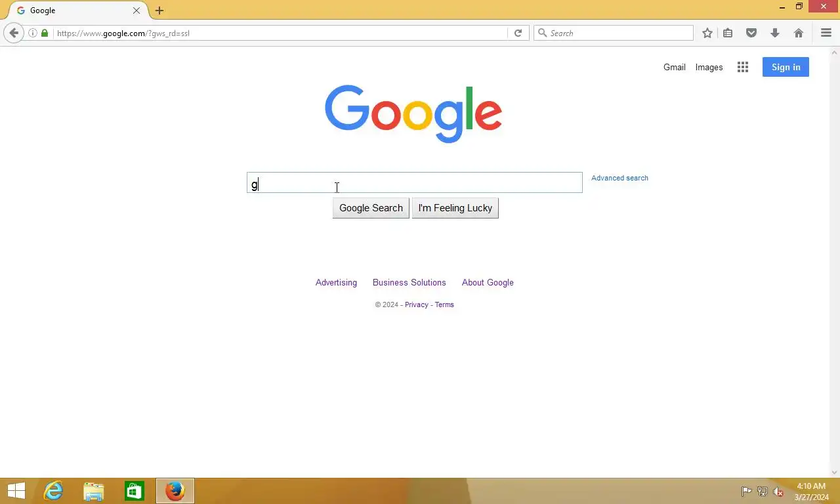Image resolution: width=840 pixels, height=504 pixels.
Task: Open the Firefox hamburger menu
Action: (826, 33)
